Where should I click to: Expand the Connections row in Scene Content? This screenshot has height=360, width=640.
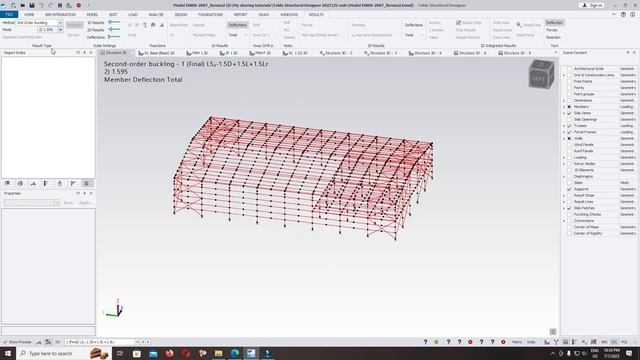pyautogui.click(x=564, y=221)
